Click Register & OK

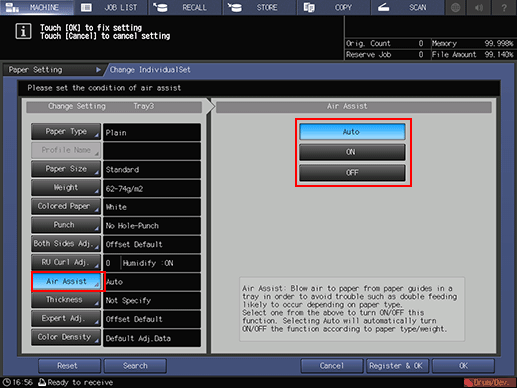(x=397, y=366)
